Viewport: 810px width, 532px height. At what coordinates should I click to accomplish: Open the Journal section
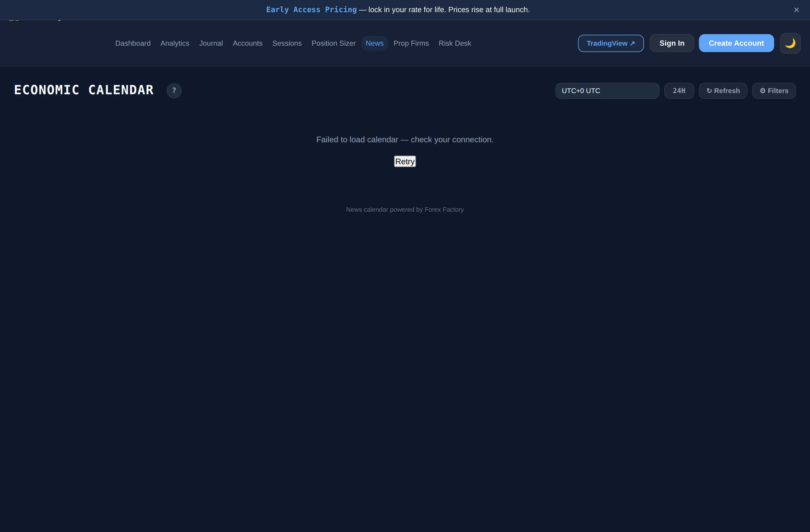pyautogui.click(x=211, y=43)
